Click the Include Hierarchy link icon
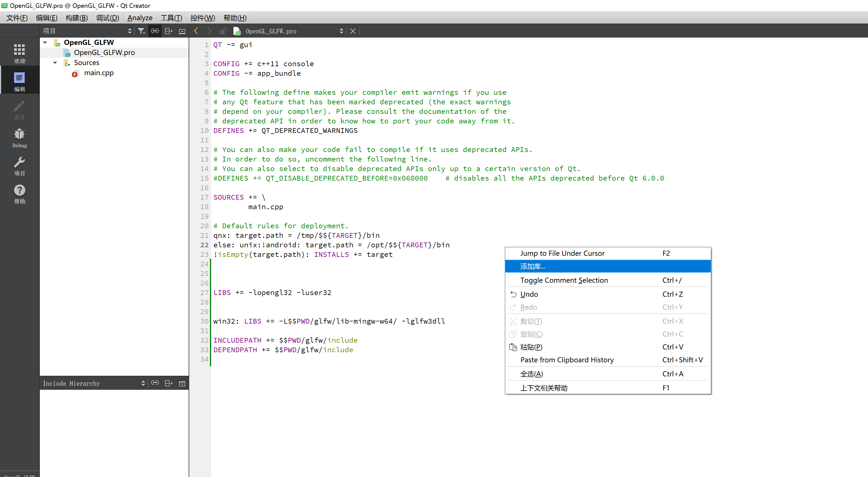The image size is (868, 477). [x=155, y=383]
